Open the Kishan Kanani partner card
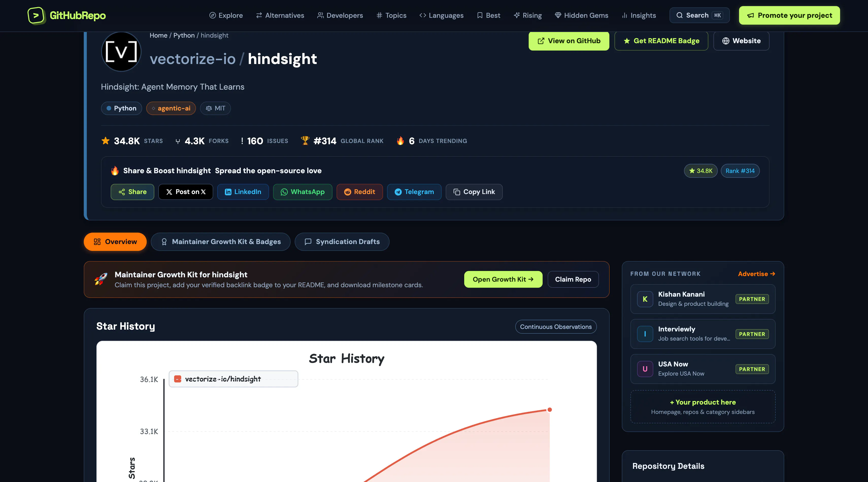The width and height of the screenshot is (868, 482). coord(703,299)
